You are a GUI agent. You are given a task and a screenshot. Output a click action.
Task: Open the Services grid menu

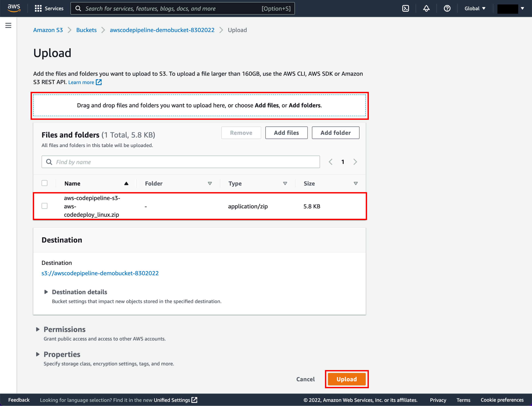point(38,8)
